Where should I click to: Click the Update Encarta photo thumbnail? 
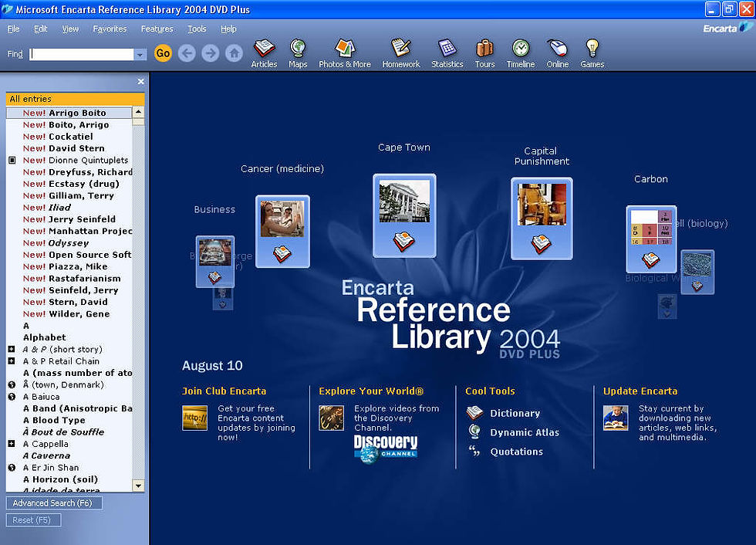(616, 418)
